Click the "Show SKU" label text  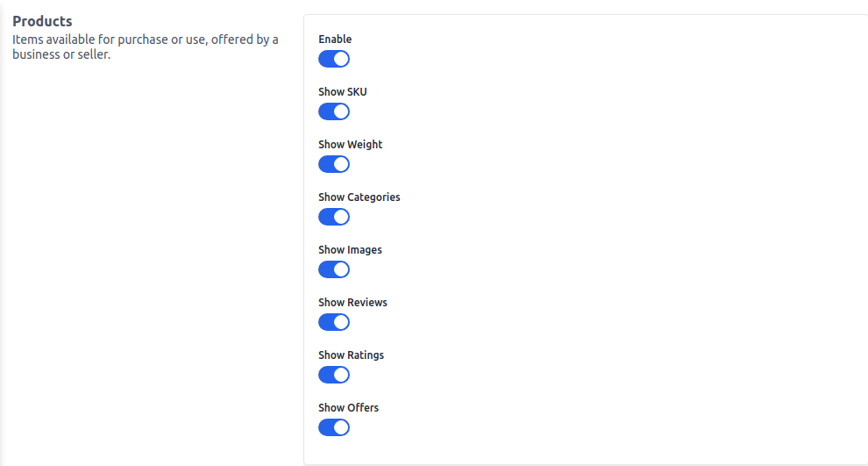click(x=343, y=92)
